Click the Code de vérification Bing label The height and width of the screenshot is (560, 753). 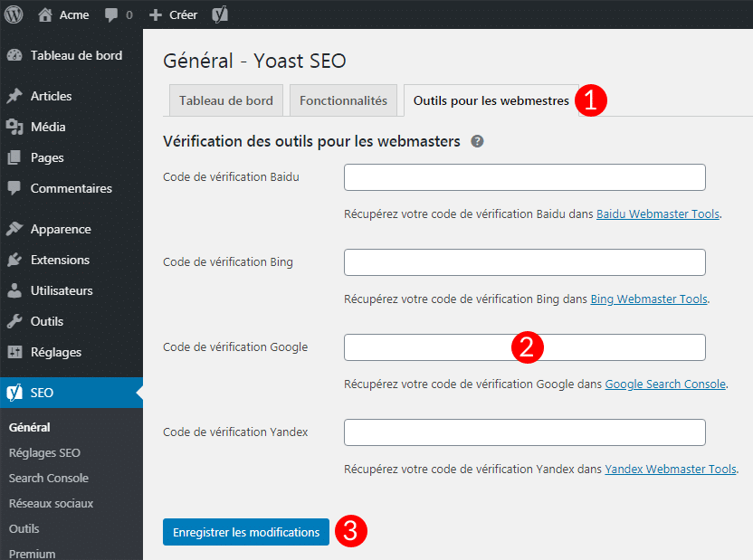(228, 262)
